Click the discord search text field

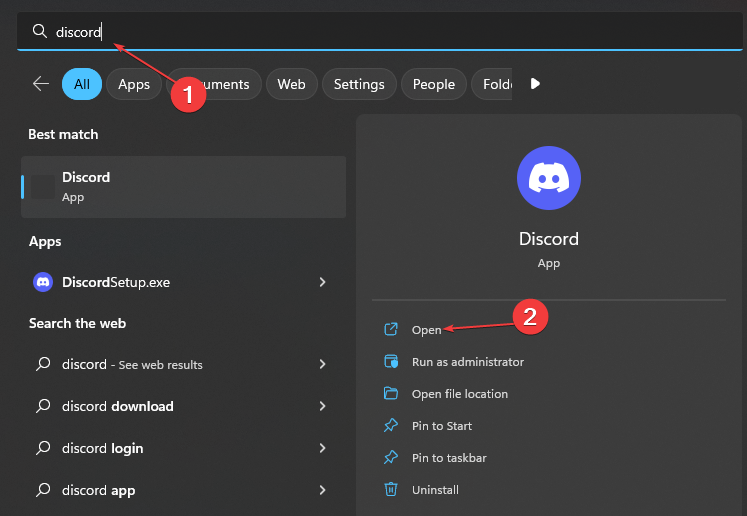coord(380,32)
